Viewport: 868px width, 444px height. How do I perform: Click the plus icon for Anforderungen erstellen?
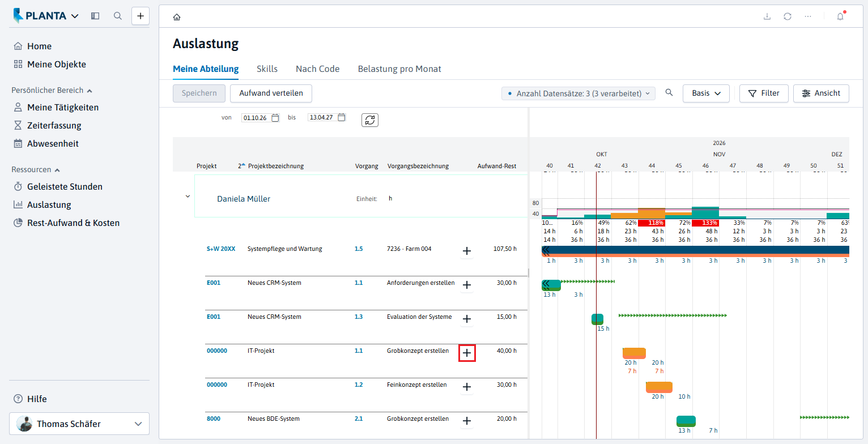[x=467, y=285]
